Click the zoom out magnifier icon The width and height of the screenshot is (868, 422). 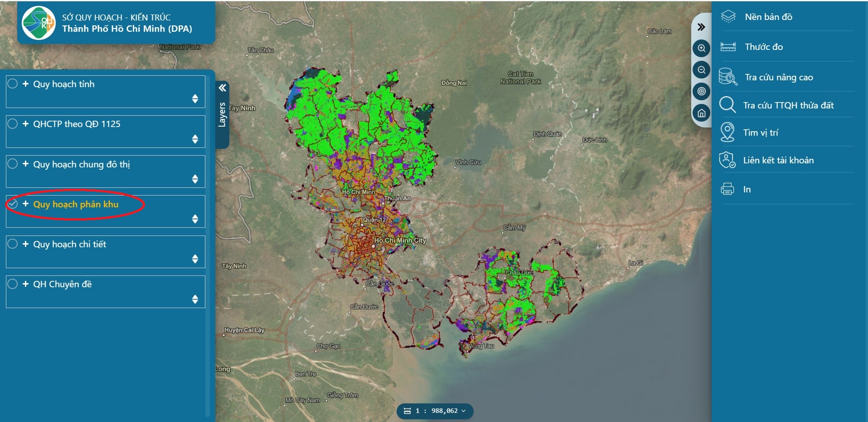[701, 70]
